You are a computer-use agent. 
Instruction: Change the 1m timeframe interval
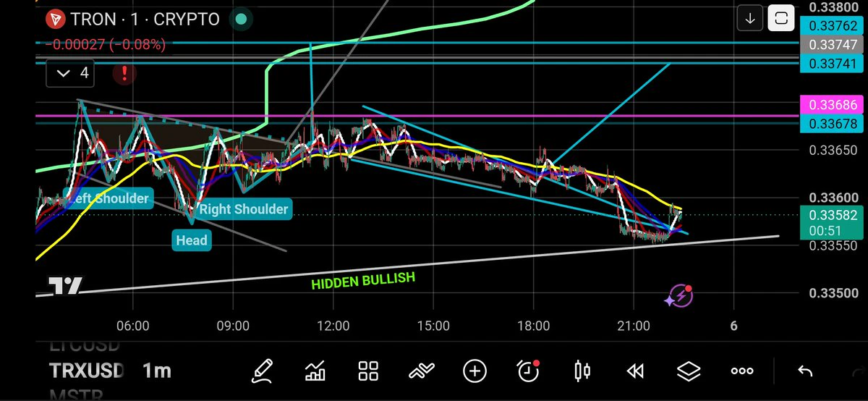157,371
